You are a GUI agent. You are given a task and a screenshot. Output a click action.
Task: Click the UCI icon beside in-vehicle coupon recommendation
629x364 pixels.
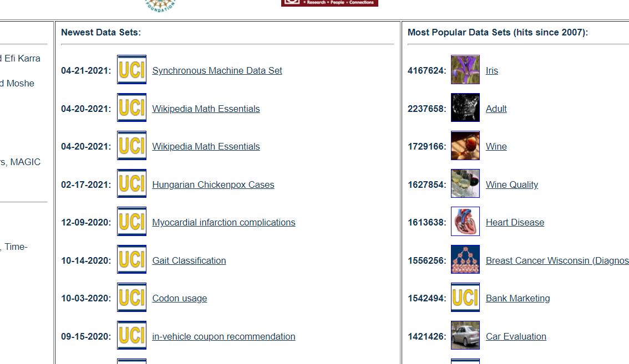point(131,335)
